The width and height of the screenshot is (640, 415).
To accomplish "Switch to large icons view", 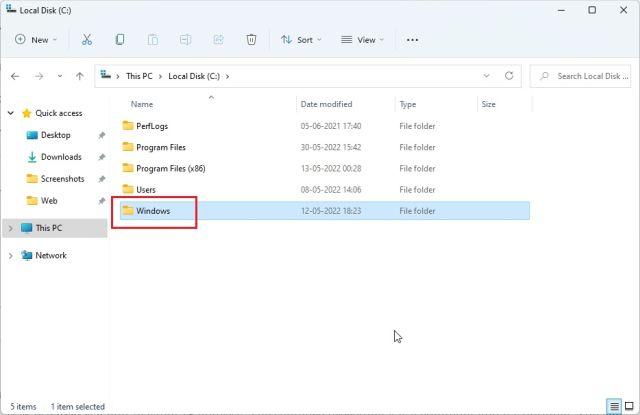I will (629, 406).
